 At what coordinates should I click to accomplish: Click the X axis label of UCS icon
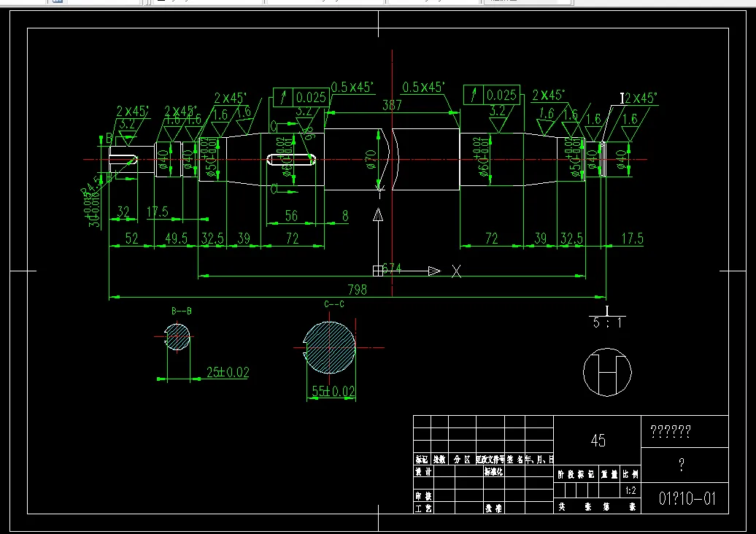point(456,271)
